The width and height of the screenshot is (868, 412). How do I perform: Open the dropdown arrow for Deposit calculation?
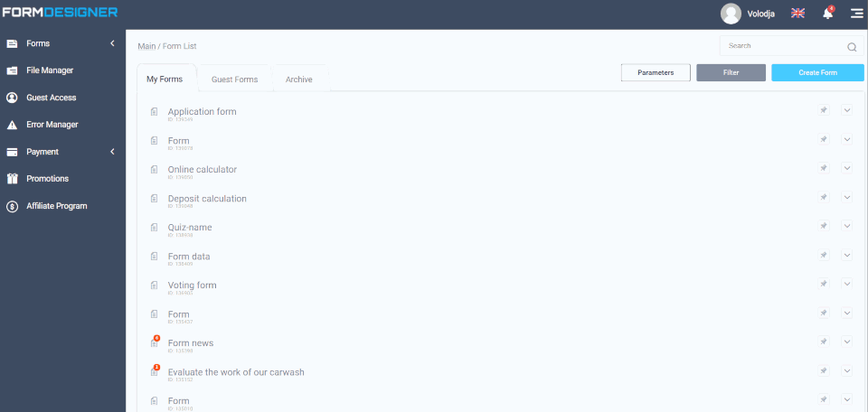(x=847, y=198)
